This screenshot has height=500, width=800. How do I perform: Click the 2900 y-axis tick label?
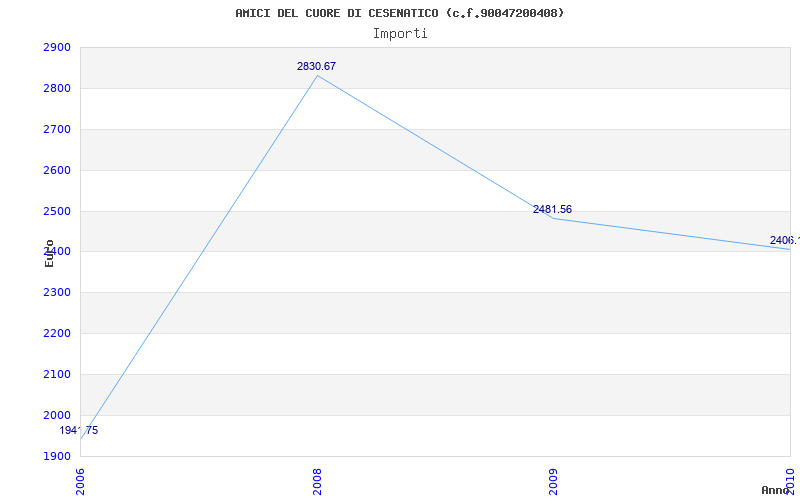tap(57, 48)
